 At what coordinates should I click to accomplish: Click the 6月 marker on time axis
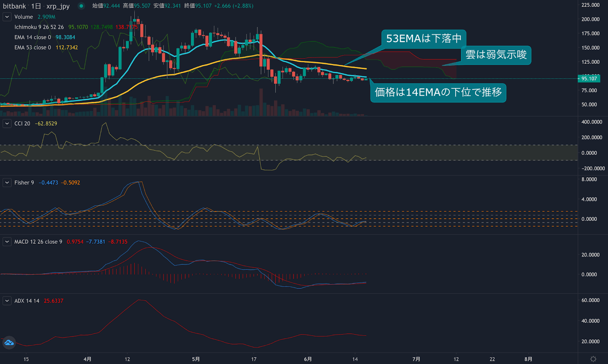tap(308, 359)
